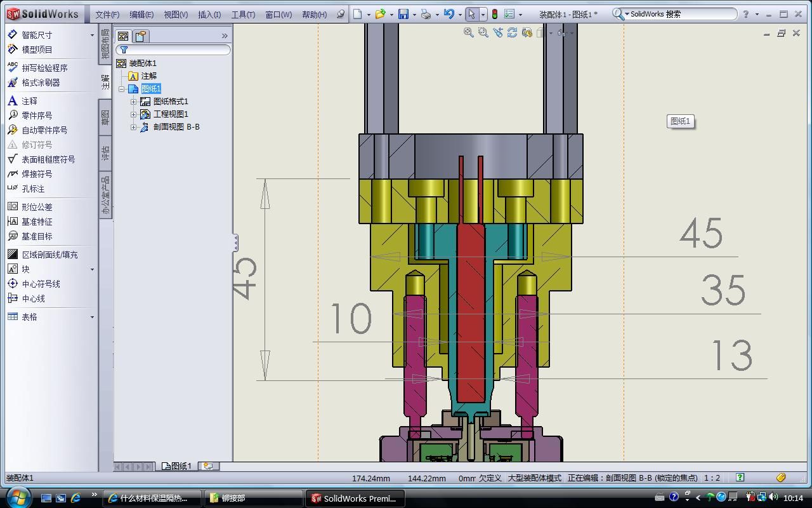Switch to the 办公室产品 vertical tab
This screenshot has width=812, height=508.
(x=105, y=195)
